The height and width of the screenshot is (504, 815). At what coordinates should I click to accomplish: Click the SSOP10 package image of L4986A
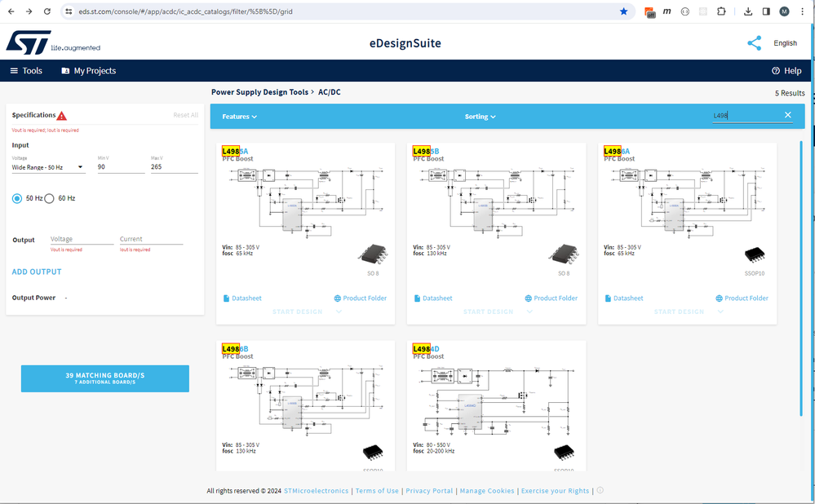[x=755, y=254]
